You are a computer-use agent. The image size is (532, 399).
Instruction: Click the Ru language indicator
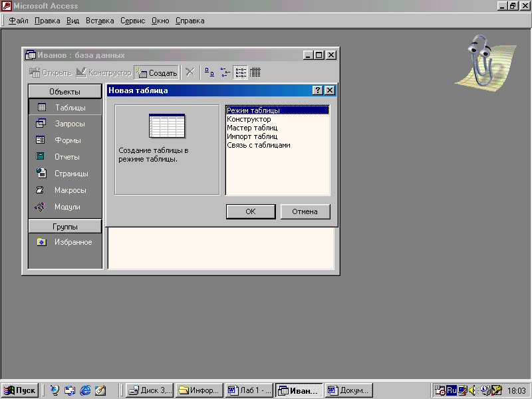pyautogui.click(x=452, y=390)
